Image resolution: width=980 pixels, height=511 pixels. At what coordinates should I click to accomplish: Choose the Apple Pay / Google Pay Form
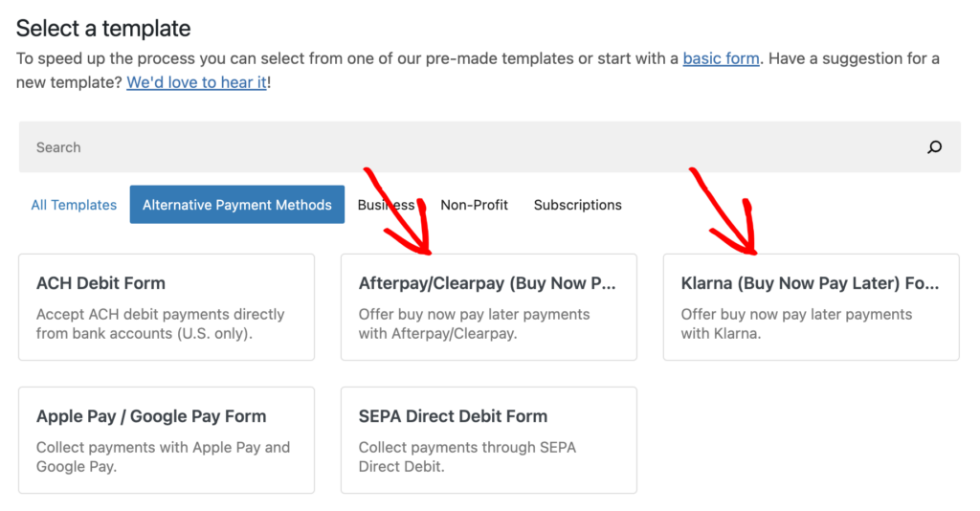tap(167, 440)
